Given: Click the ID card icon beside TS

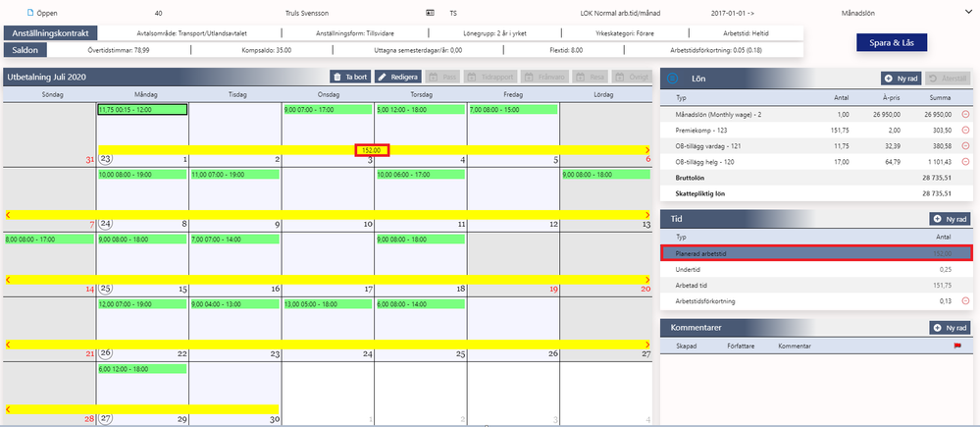Looking at the screenshot, I should coord(430,13).
